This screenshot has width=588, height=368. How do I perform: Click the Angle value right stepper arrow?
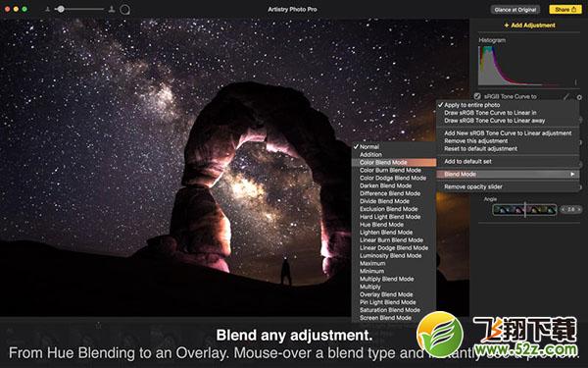tap(579, 209)
